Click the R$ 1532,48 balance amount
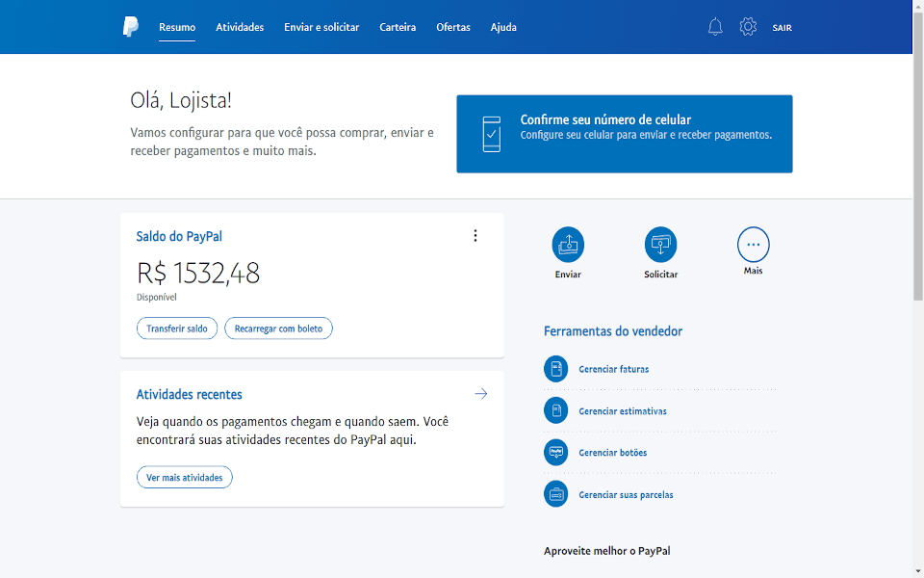The height and width of the screenshot is (578, 924). [198, 273]
